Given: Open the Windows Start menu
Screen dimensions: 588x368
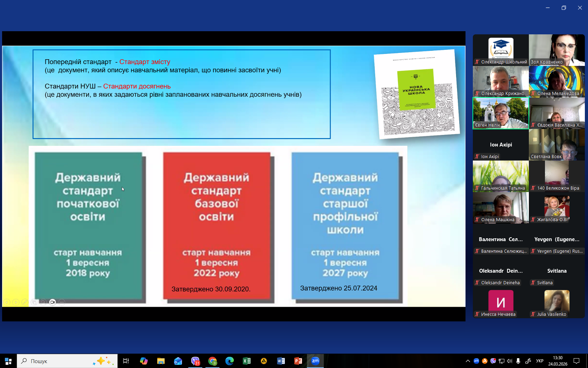Looking at the screenshot, I should pos(8,361).
